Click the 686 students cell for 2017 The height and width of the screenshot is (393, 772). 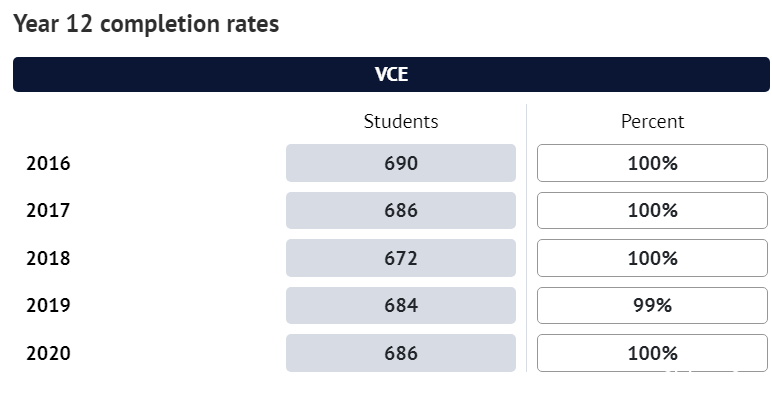click(x=401, y=210)
